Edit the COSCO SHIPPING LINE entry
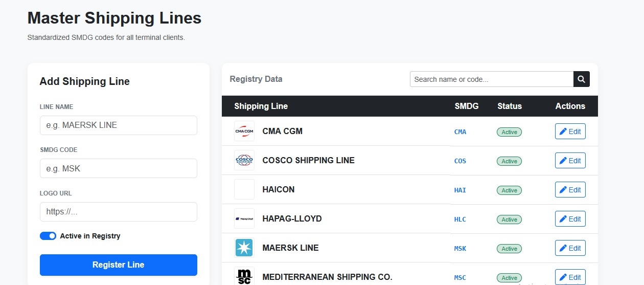The image size is (644, 285). [x=570, y=161]
